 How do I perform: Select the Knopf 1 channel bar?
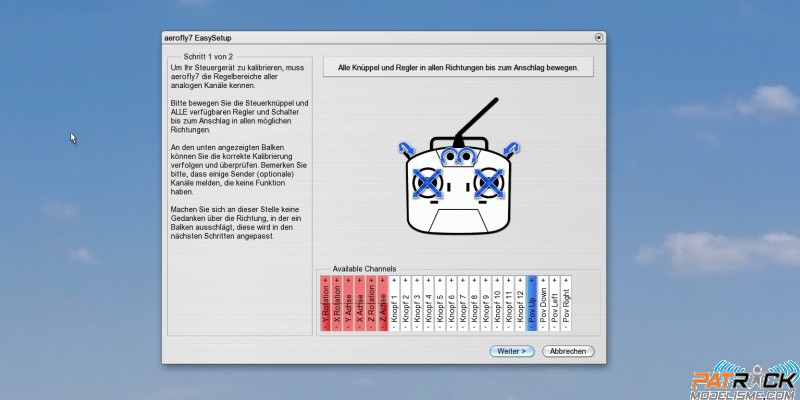(x=394, y=303)
